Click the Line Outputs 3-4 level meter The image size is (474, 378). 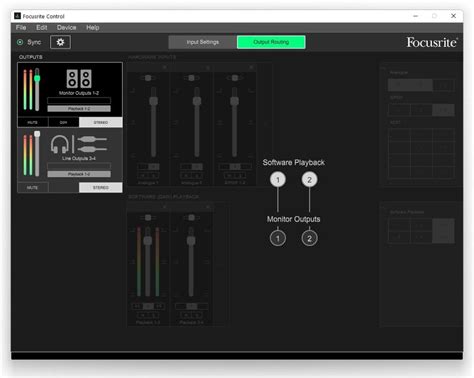(28, 155)
